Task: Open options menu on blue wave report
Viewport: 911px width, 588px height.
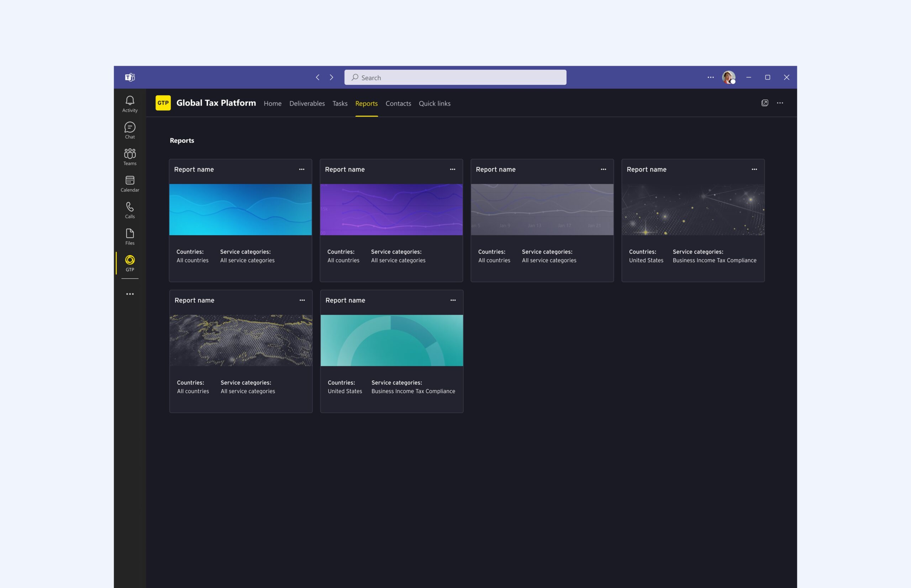Action: [x=302, y=170]
